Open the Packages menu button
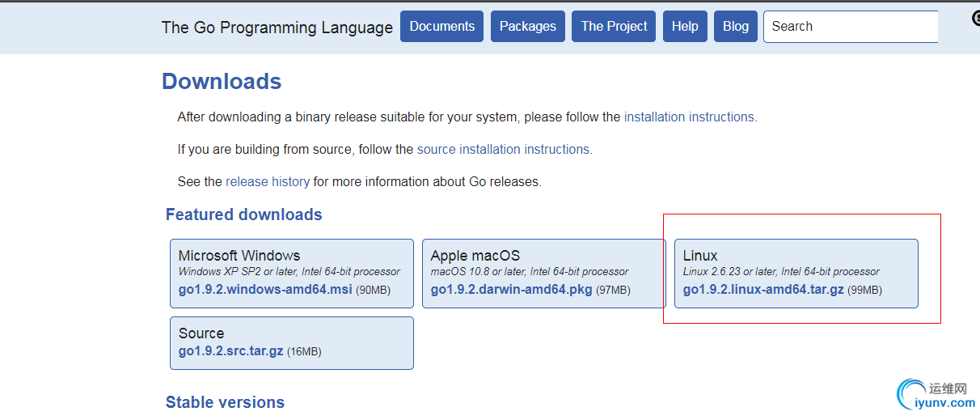 [x=527, y=27]
